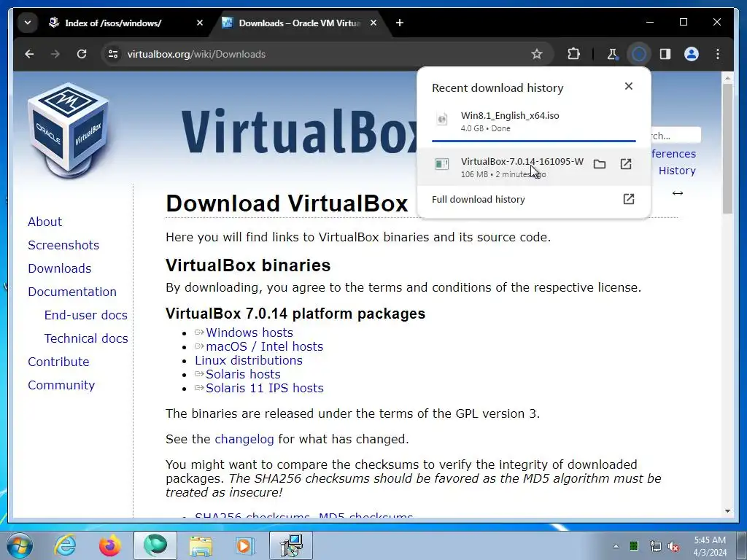The image size is (747, 560).
Task: Open the Community sidebar link
Action: [61, 385]
